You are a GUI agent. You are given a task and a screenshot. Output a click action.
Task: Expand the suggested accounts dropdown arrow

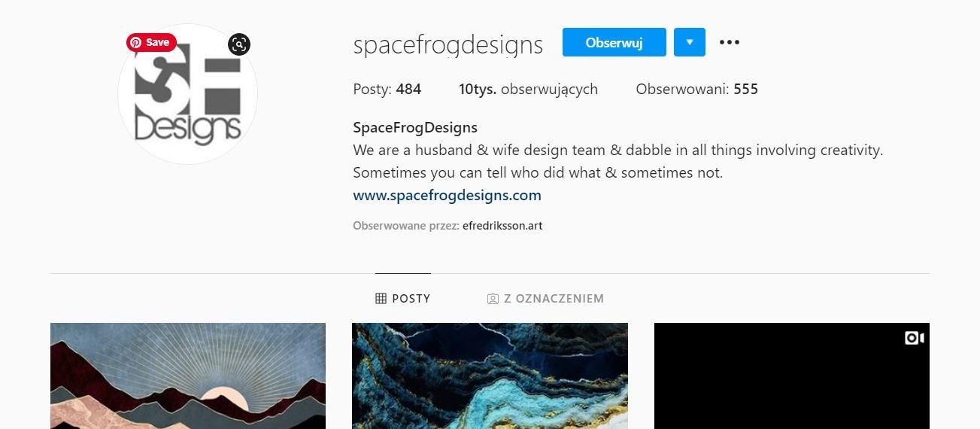click(690, 42)
